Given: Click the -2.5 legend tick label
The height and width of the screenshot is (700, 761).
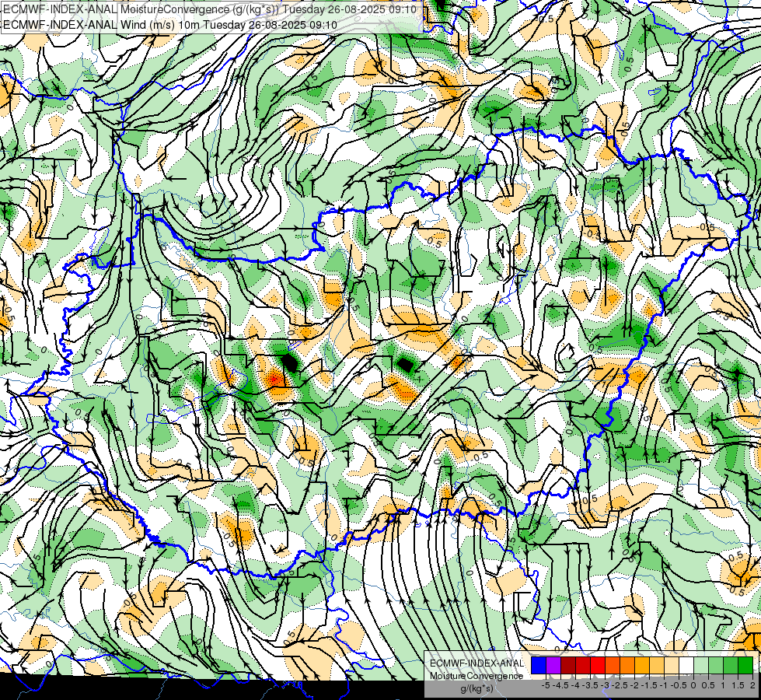Looking at the screenshot, I should (x=620, y=685).
